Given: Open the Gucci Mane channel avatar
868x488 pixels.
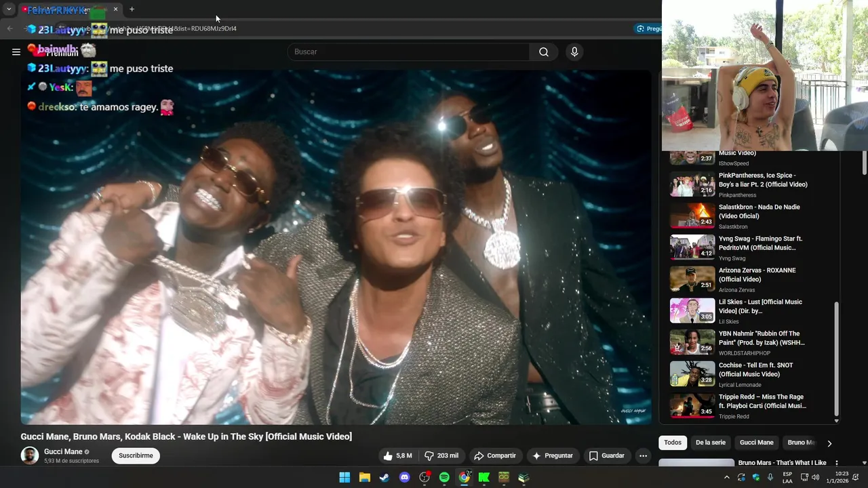Looking at the screenshot, I should click(x=30, y=455).
